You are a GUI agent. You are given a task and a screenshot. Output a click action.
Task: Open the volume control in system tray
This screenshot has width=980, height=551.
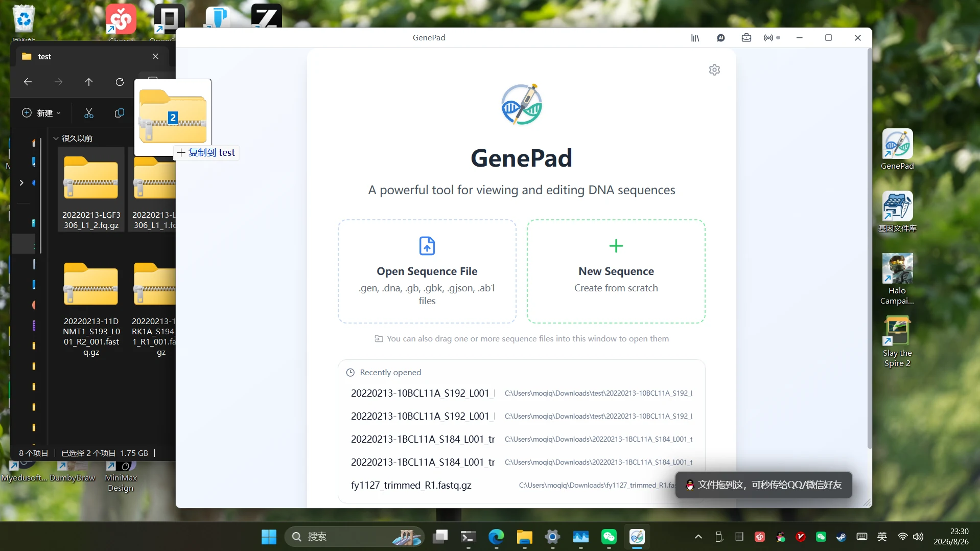(x=918, y=537)
